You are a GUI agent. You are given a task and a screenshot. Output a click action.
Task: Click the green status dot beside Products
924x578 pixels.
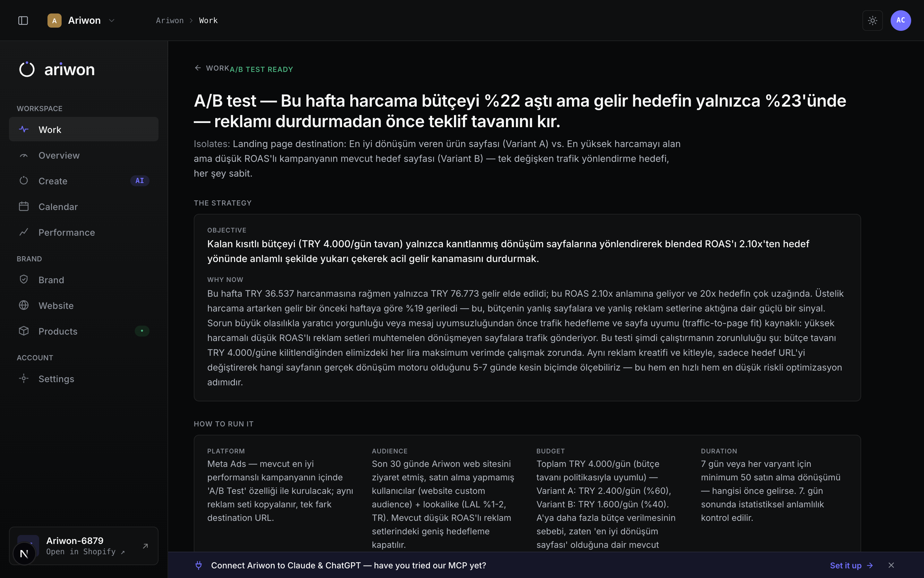click(142, 331)
